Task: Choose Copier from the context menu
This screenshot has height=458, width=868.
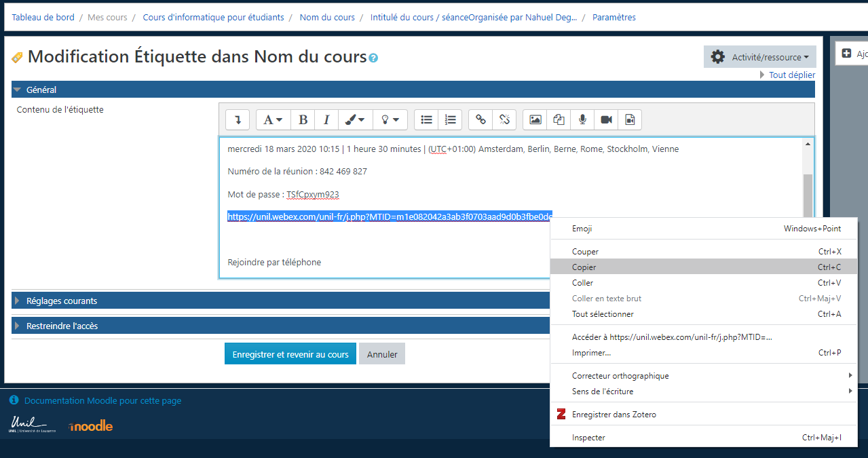Action: pos(584,267)
